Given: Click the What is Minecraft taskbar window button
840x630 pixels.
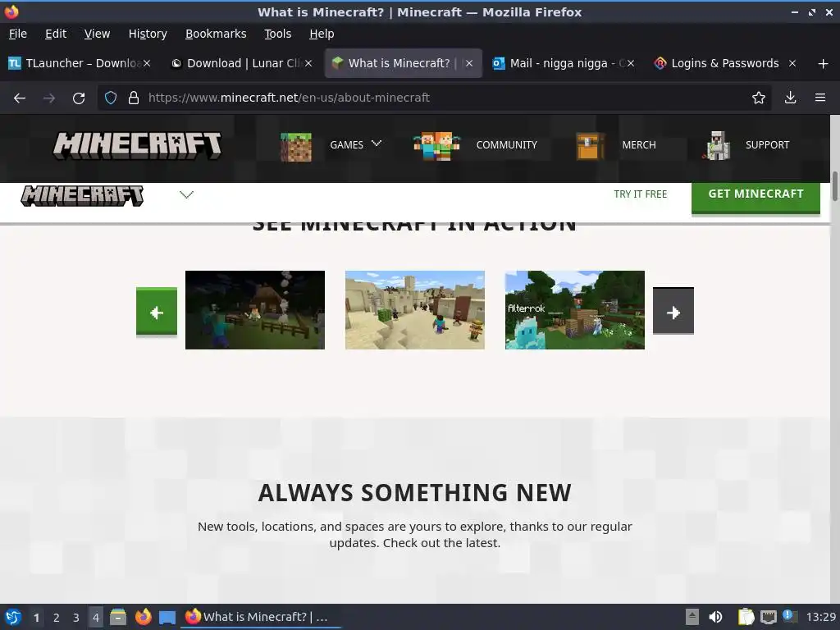Looking at the screenshot, I should pyautogui.click(x=262, y=617).
